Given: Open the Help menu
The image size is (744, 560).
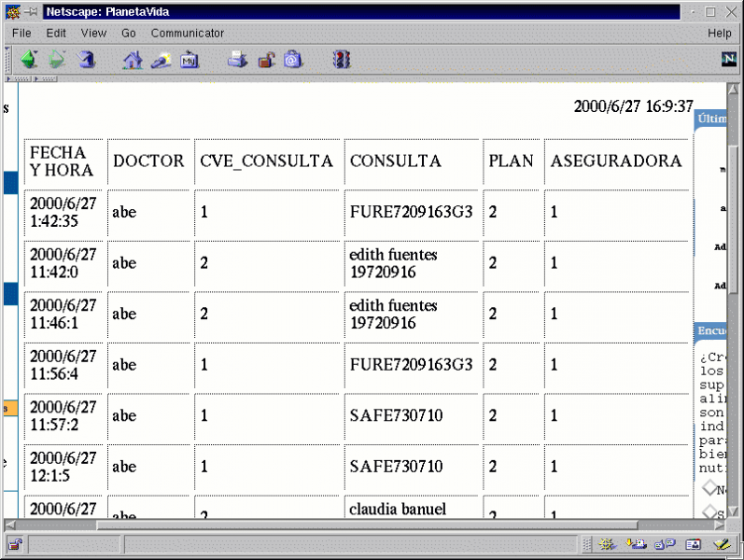Looking at the screenshot, I should coord(719,33).
